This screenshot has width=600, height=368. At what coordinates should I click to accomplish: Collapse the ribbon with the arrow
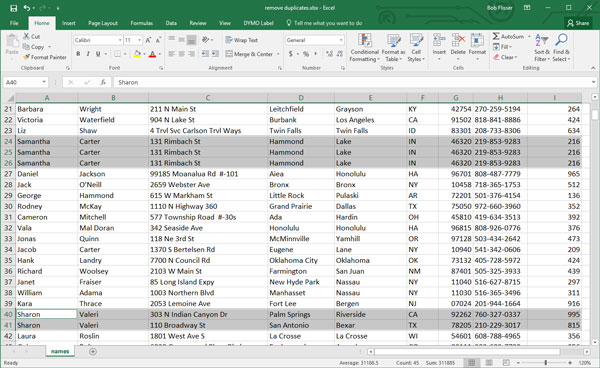coord(593,68)
